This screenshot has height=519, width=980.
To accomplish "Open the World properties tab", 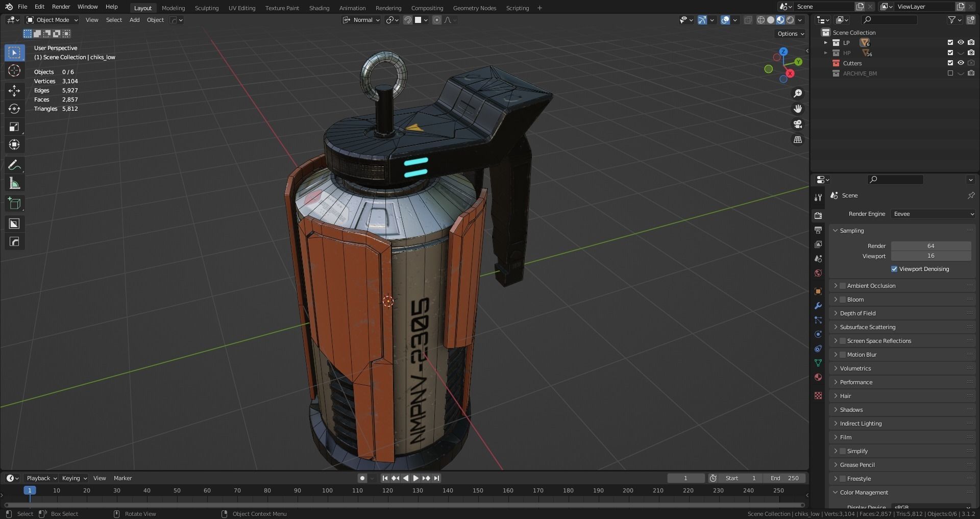I will (x=818, y=273).
